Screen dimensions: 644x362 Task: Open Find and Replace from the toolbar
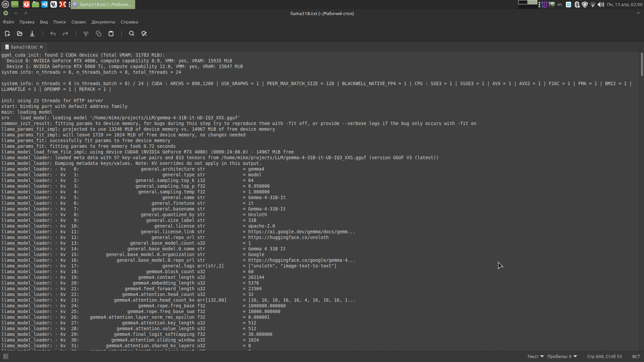coord(144,34)
